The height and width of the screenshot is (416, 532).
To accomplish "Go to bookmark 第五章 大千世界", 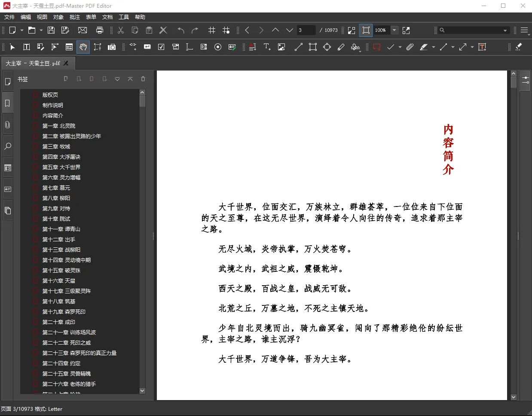I will point(61,167).
